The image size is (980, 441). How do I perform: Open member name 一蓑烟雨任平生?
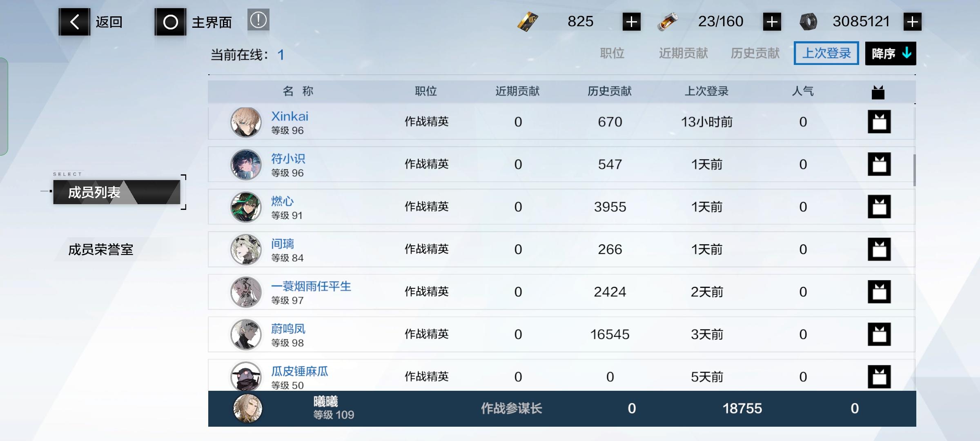(311, 286)
